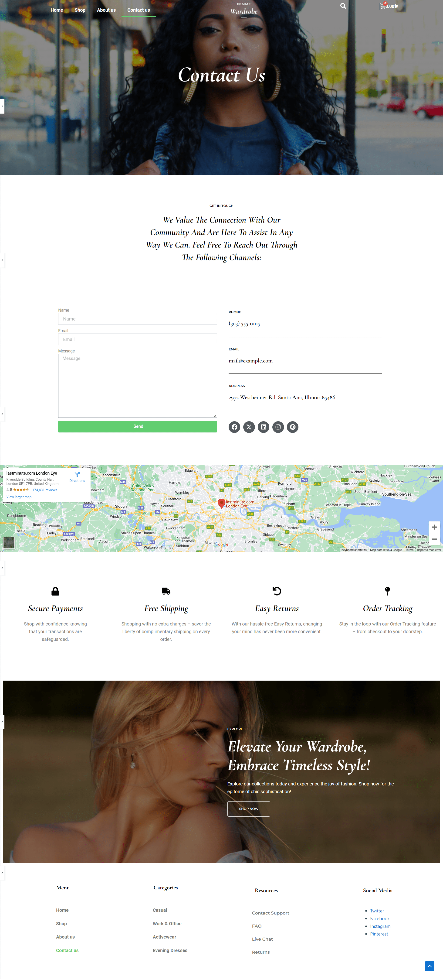
Task: Open the 174,431 reviews link
Action: tap(45, 490)
